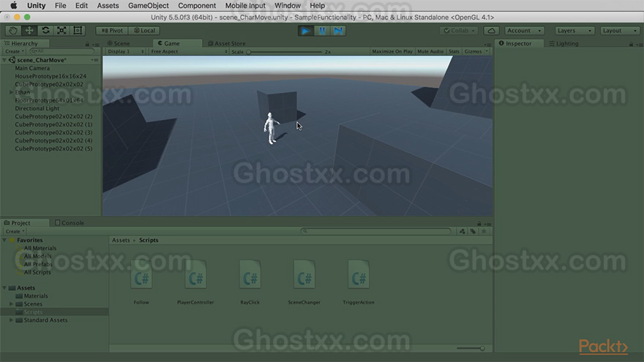Click Assets in the breadcrumb path
Image resolution: width=644 pixels, height=362 pixels.
[x=121, y=240]
